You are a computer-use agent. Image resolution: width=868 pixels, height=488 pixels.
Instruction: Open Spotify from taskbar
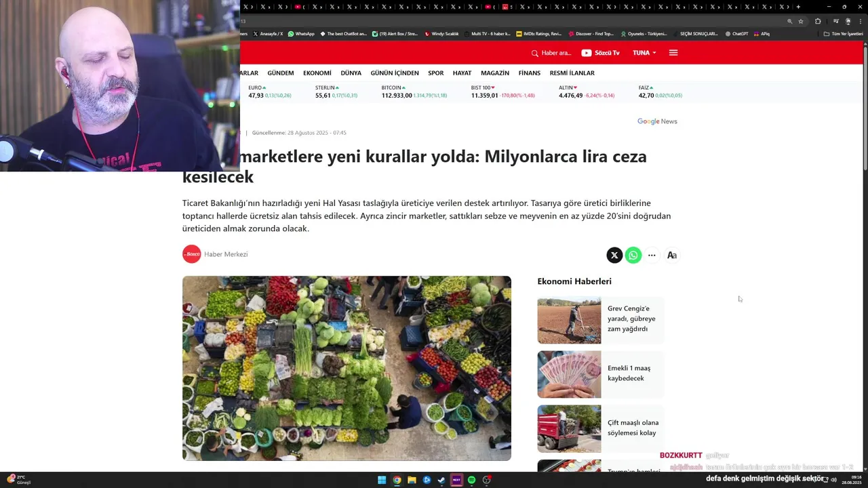[471, 481]
